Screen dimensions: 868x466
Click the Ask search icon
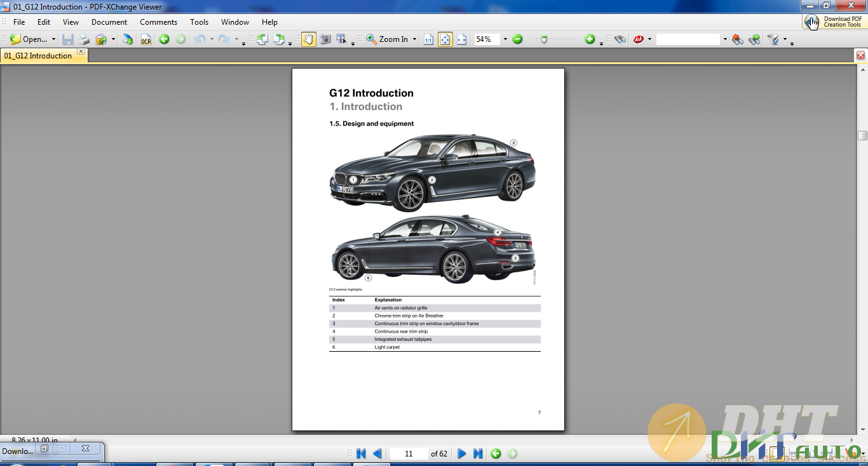click(x=639, y=39)
